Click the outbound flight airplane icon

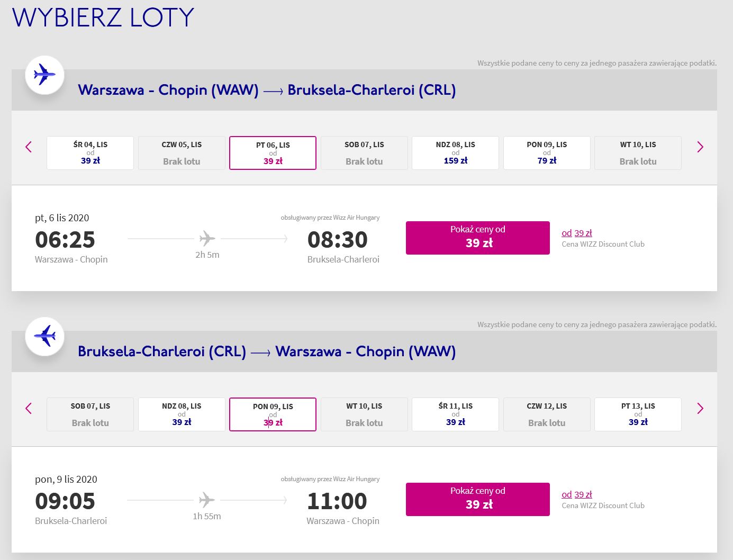44,75
